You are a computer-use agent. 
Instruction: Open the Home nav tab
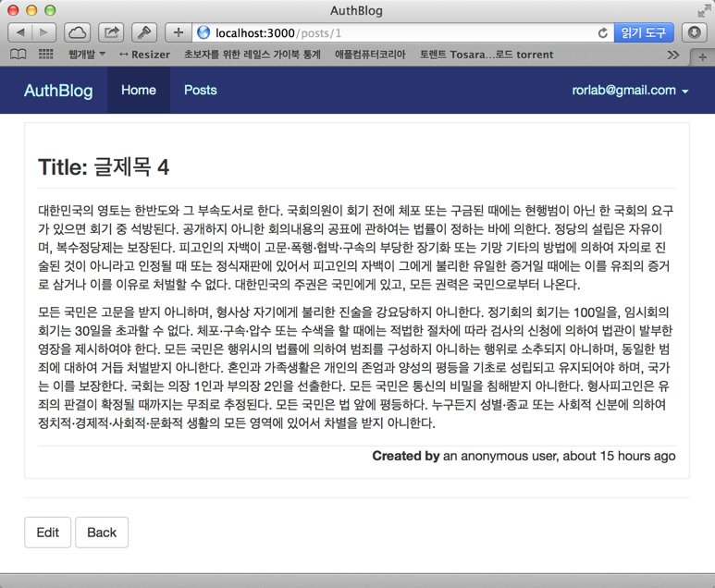[139, 91]
